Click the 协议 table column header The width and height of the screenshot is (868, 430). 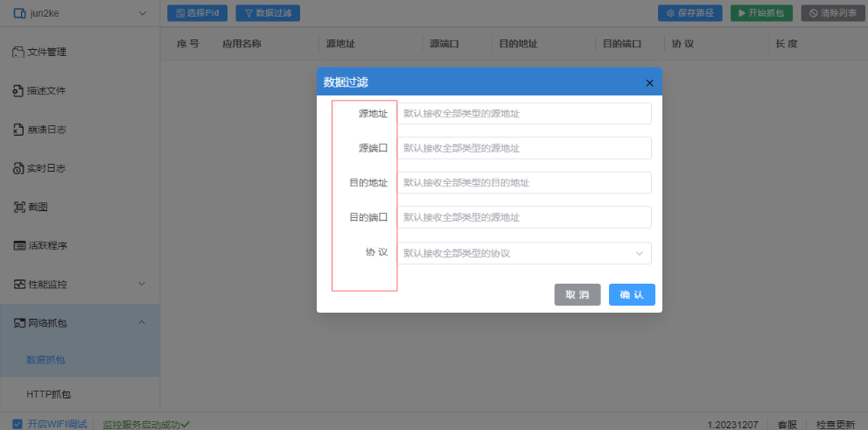[682, 44]
